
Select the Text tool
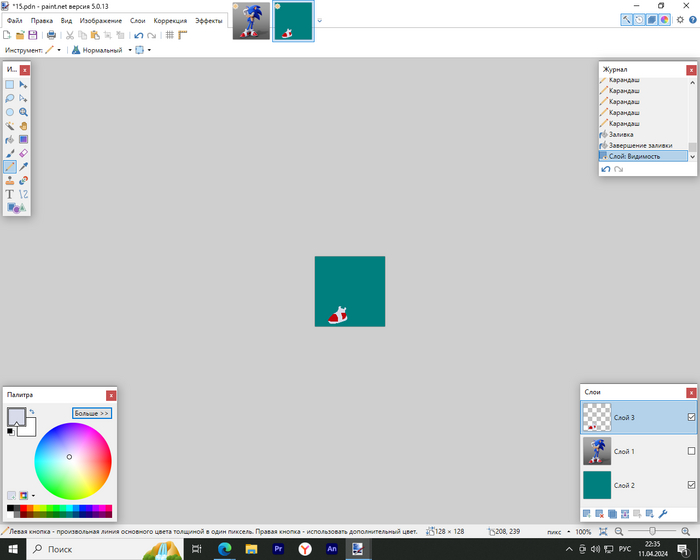point(10,194)
